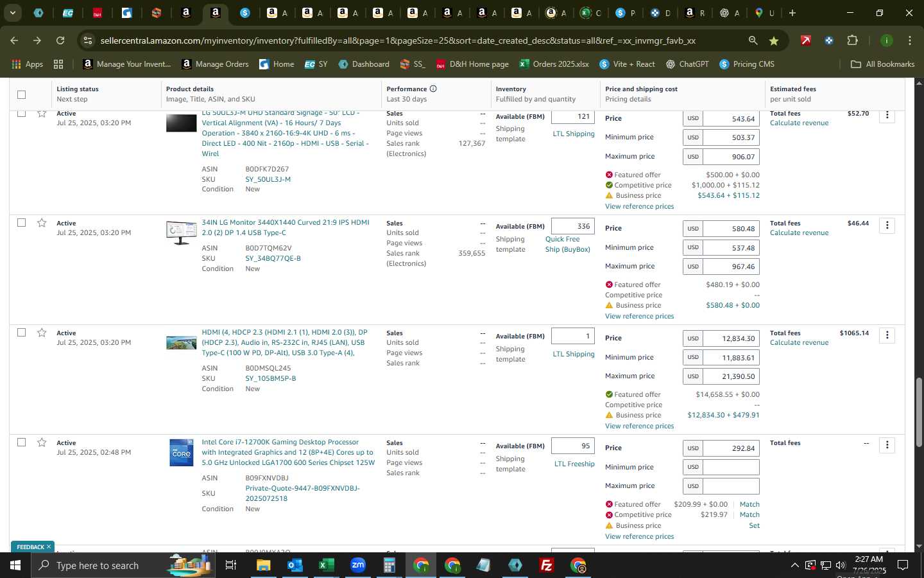This screenshot has height=578, width=924.
Task: Click Match next to Featured offer $209.99
Action: click(749, 504)
